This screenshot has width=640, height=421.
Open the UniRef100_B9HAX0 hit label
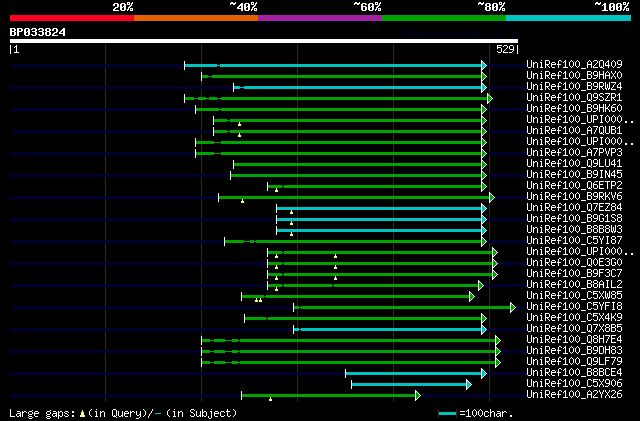point(574,76)
